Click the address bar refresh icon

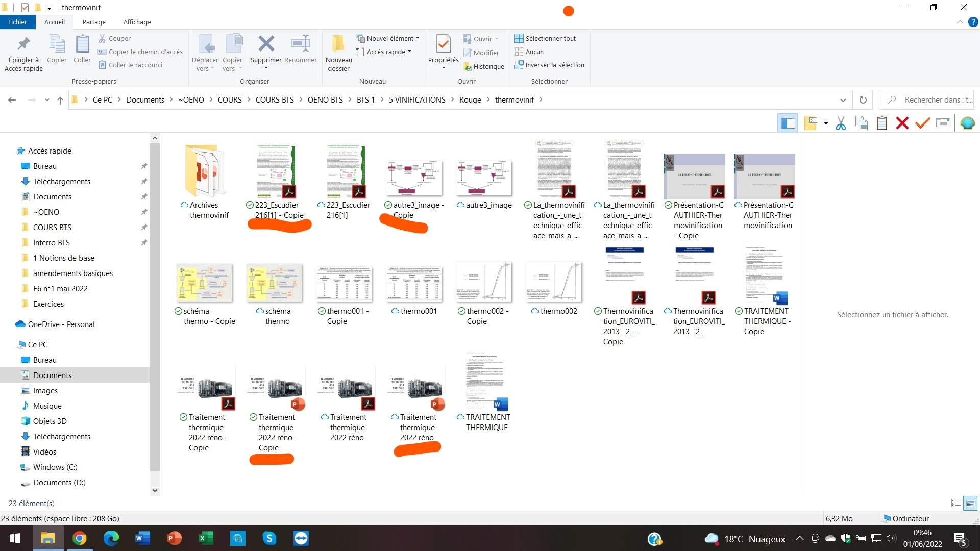pyautogui.click(x=863, y=100)
